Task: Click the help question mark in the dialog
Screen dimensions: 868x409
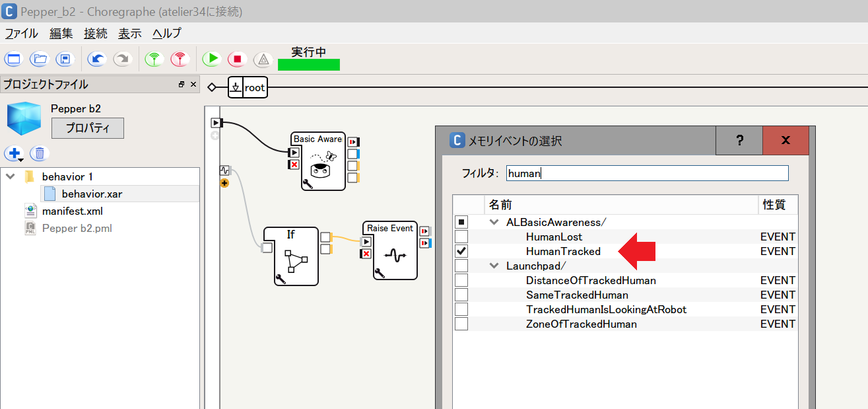Action: 739,140
